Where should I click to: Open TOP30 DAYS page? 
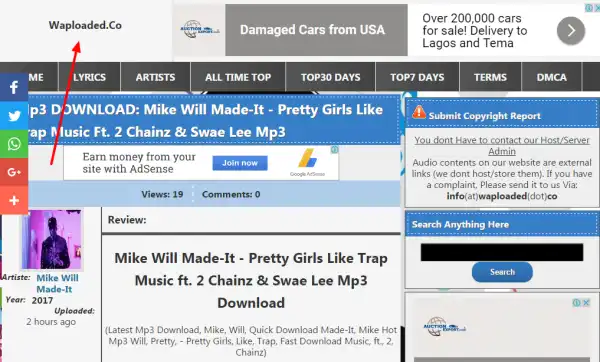(331, 77)
